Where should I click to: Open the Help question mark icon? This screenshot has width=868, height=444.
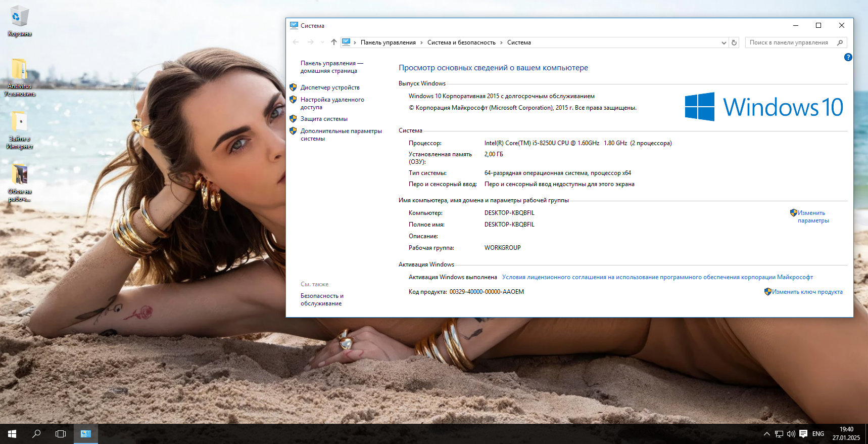click(848, 57)
